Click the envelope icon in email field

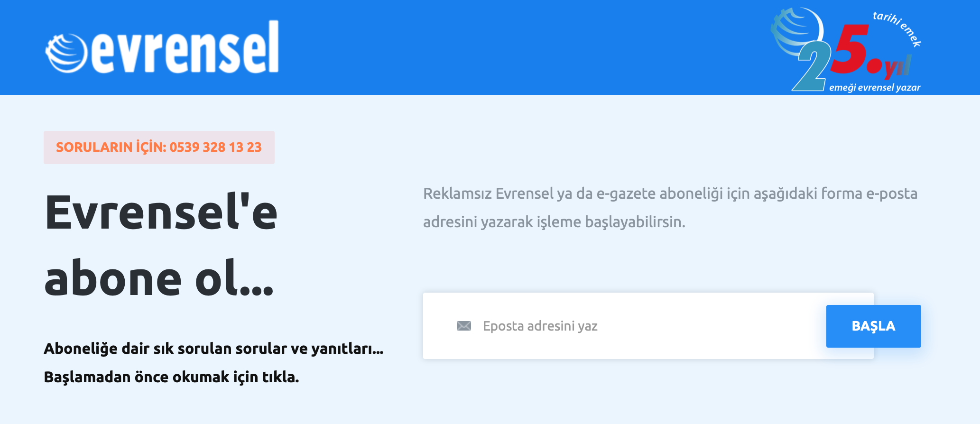[463, 326]
